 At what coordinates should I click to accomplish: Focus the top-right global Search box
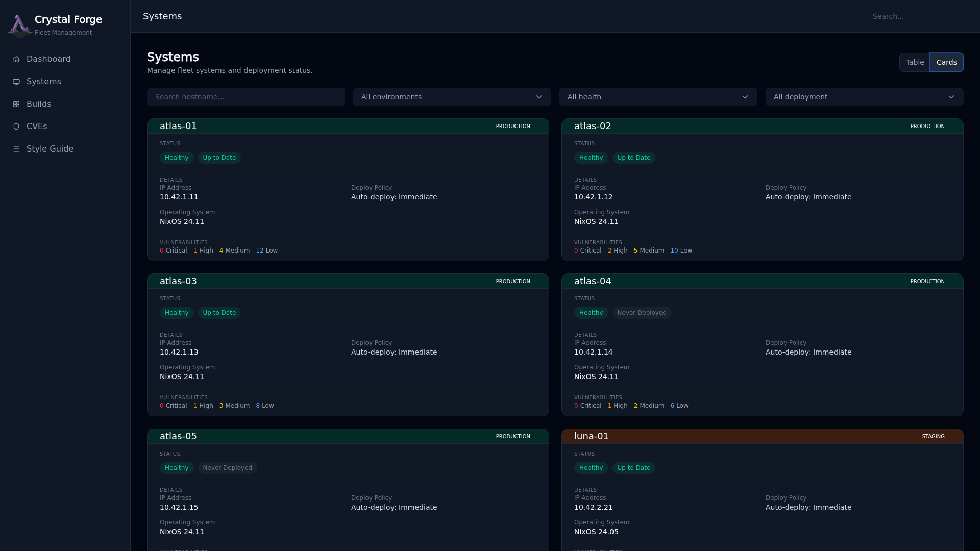tap(916, 16)
